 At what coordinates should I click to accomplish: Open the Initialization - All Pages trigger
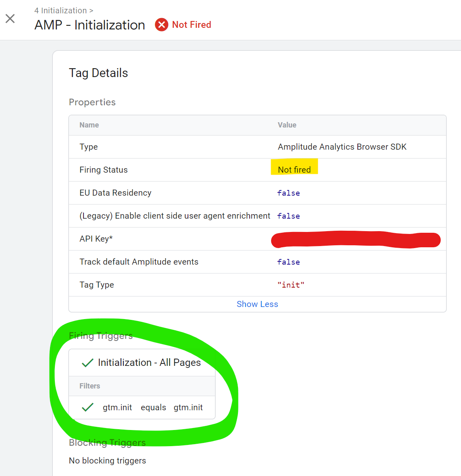click(x=149, y=363)
